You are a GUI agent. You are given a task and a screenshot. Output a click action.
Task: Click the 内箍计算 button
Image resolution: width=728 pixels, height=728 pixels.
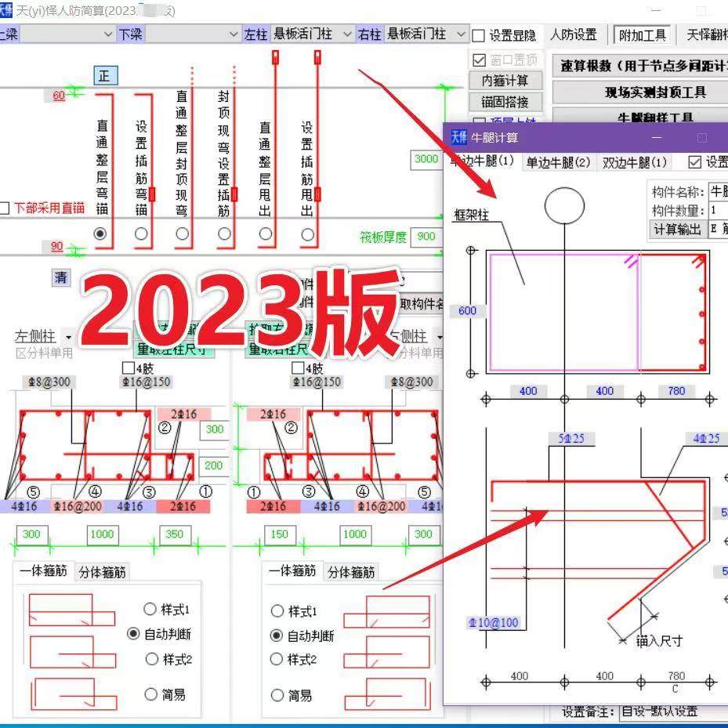tap(505, 81)
